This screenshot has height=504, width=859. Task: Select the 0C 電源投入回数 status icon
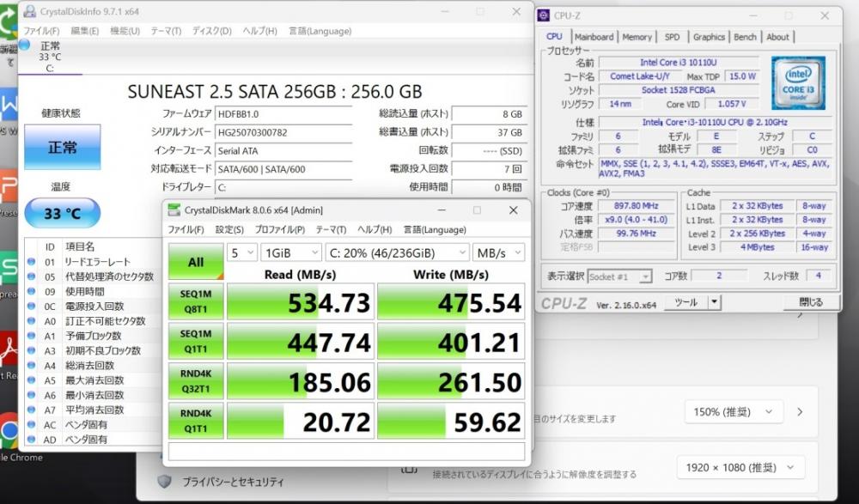[31, 307]
